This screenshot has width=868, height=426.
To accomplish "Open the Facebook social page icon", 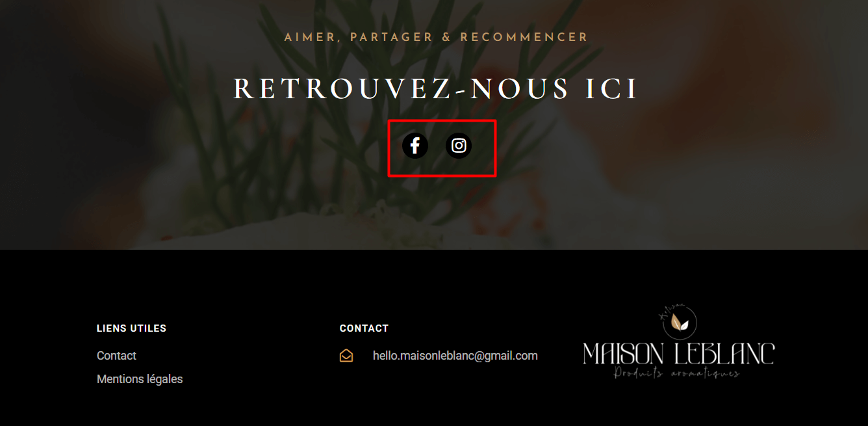I will pyautogui.click(x=415, y=145).
